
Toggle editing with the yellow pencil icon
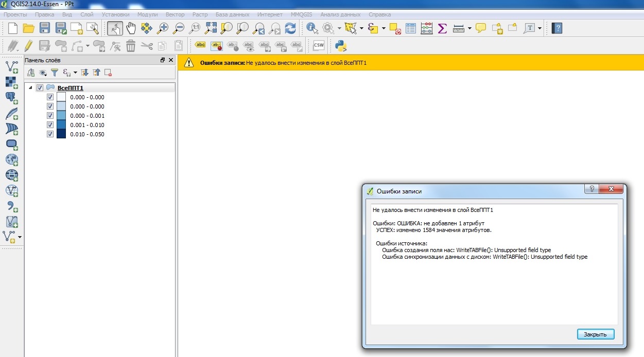28,46
